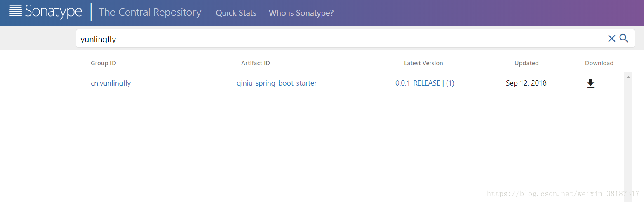Click the Sonatype stacked-lines logo icon
Screen dimensions: 644x202
(x=16, y=11)
